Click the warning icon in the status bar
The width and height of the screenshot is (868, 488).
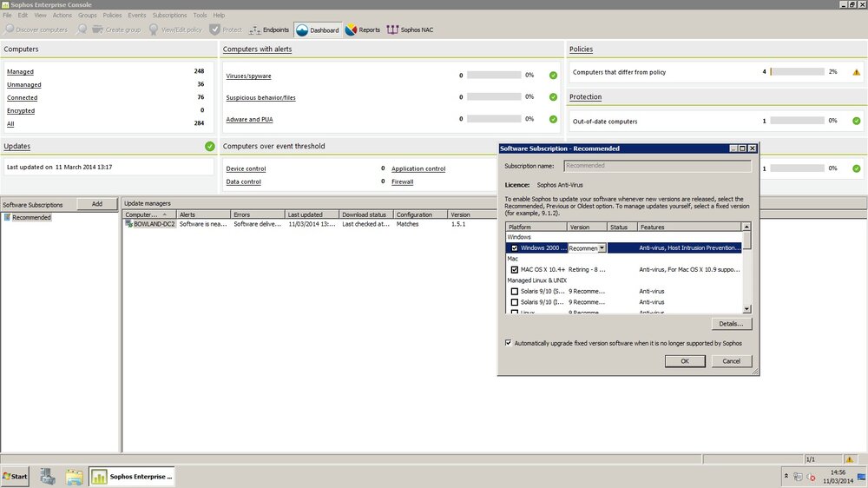point(849,458)
